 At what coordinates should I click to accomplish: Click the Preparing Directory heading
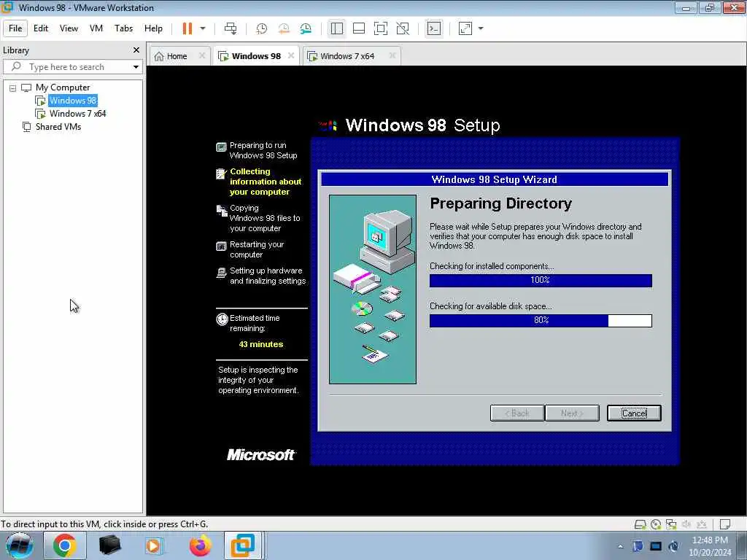(x=500, y=204)
